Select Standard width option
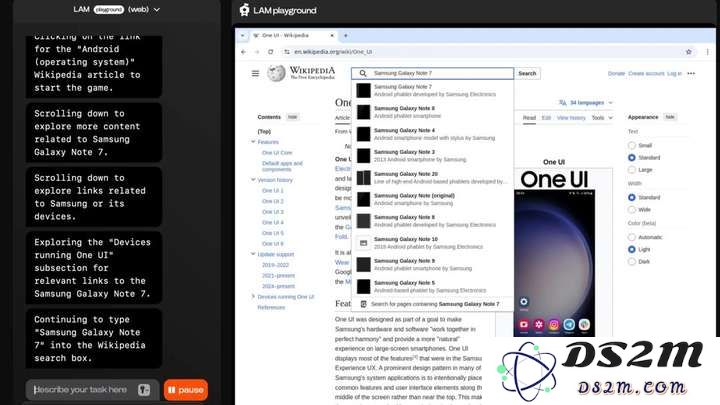 pos(632,197)
